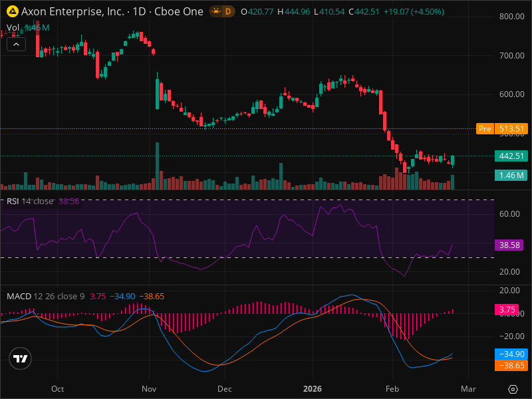Click the RSI 60.00 scale label

(509, 213)
